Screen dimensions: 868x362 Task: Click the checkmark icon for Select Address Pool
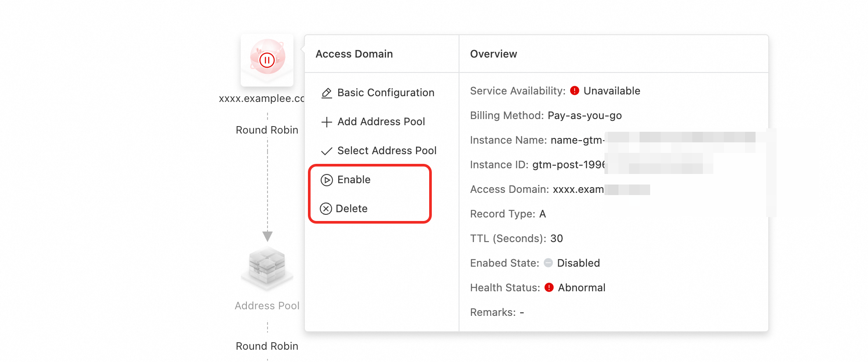tap(326, 151)
